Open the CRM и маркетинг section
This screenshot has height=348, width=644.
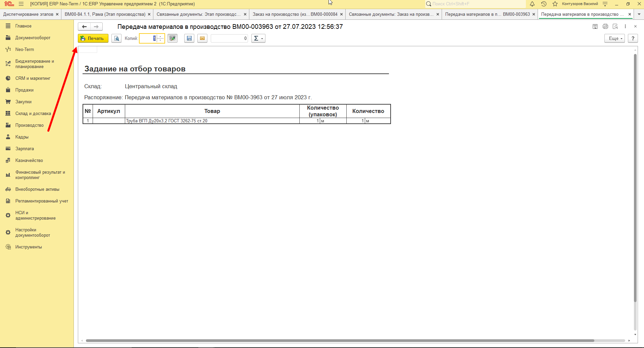[x=33, y=78]
